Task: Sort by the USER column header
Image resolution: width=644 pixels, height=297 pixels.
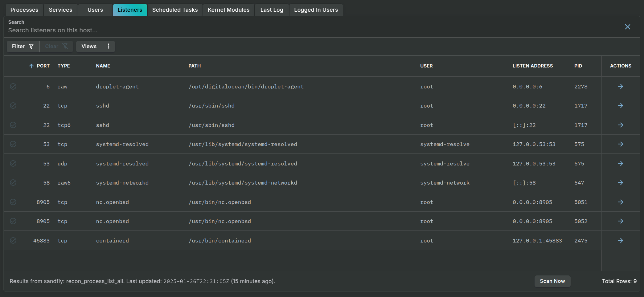Action: (426, 66)
